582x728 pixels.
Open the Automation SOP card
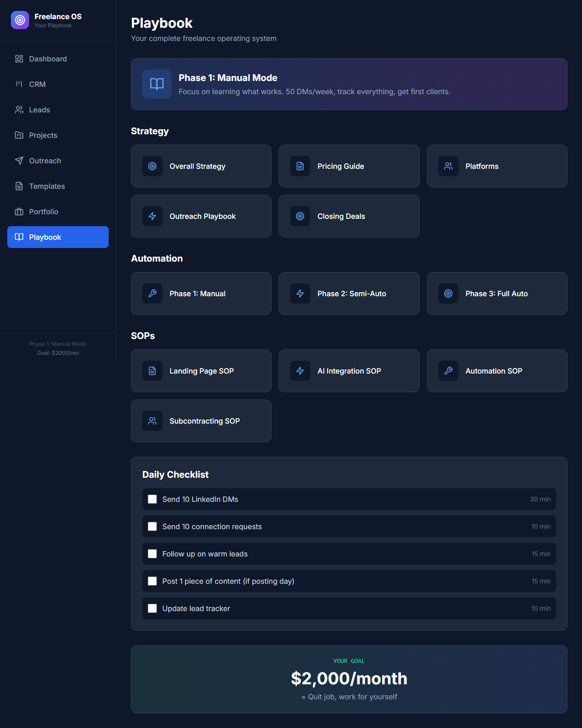coord(497,371)
